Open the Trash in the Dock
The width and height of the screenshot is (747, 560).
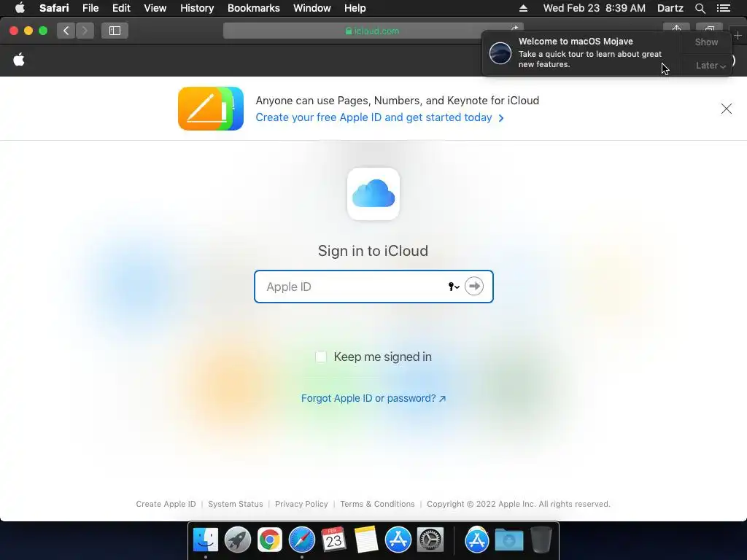(x=541, y=540)
